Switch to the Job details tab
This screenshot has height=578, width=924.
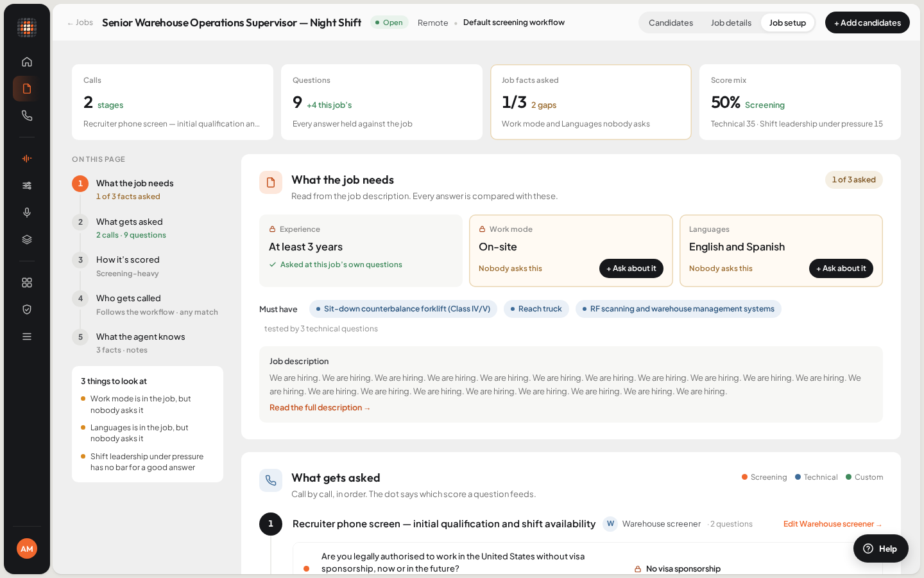point(731,22)
